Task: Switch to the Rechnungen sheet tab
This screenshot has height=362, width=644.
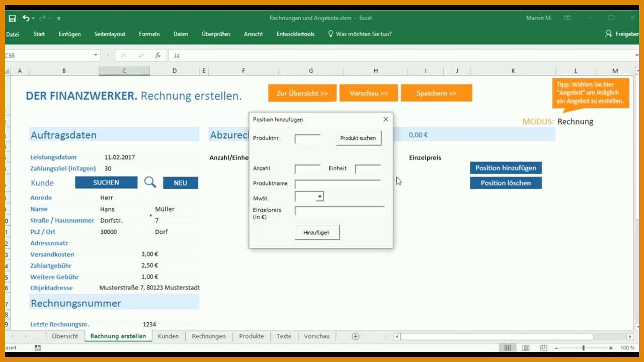Action: [x=209, y=336]
